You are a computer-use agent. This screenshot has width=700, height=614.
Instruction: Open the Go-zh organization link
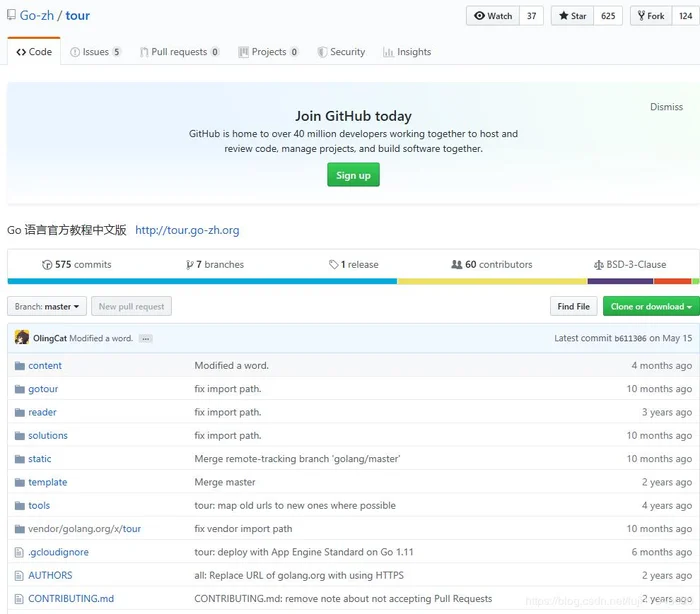[x=37, y=16]
